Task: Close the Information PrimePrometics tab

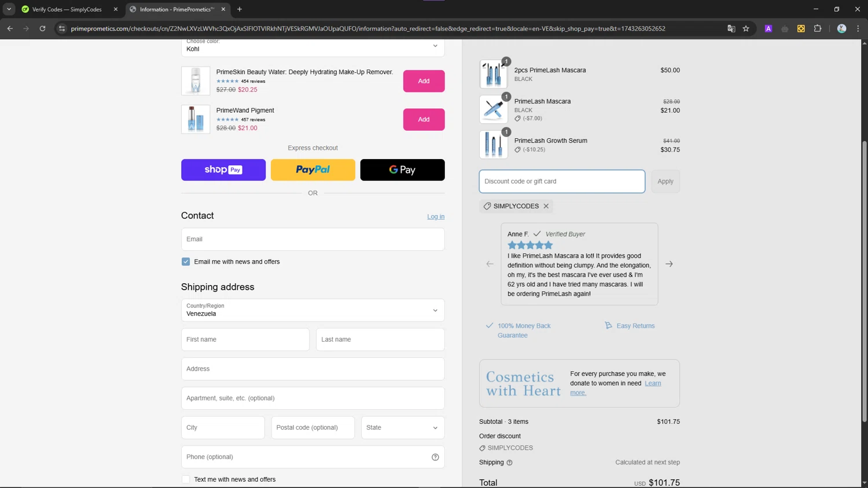Action: (x=223, y=9)
